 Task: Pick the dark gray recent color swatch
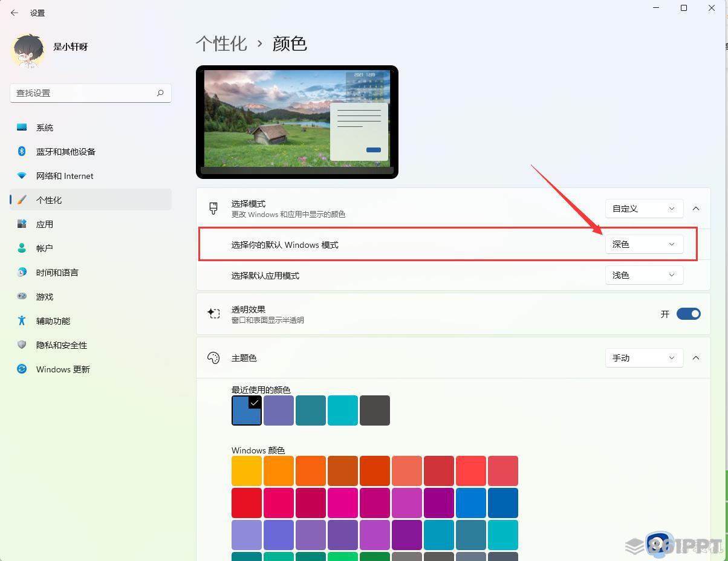tap(375, 410)
